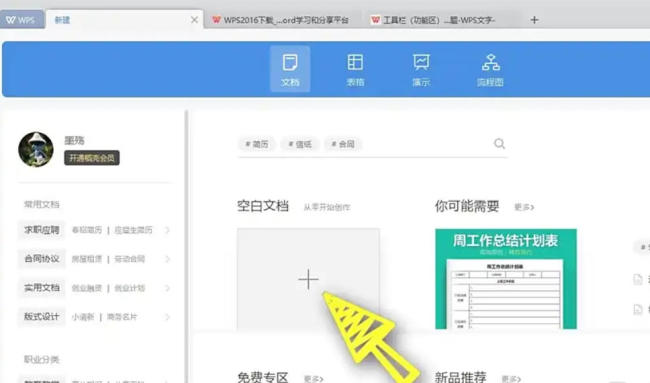Screen dimensions: 650x383
Task: Click the sidebar vertical scrollbar
Action: point(187,247)
